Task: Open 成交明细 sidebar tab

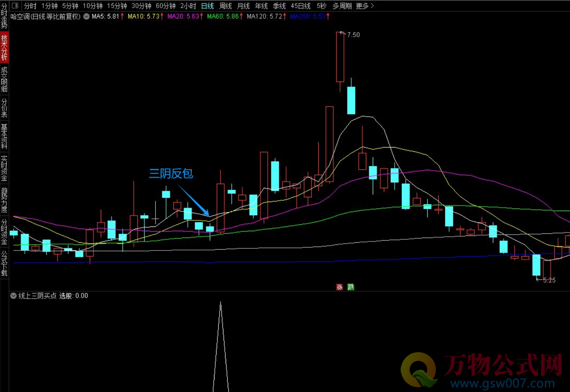Action: tap(4, 79)
